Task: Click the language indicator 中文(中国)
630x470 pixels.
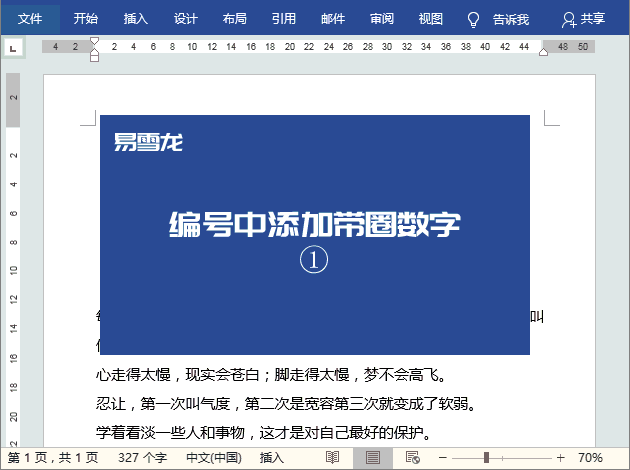Action: [x=214, y=458]
